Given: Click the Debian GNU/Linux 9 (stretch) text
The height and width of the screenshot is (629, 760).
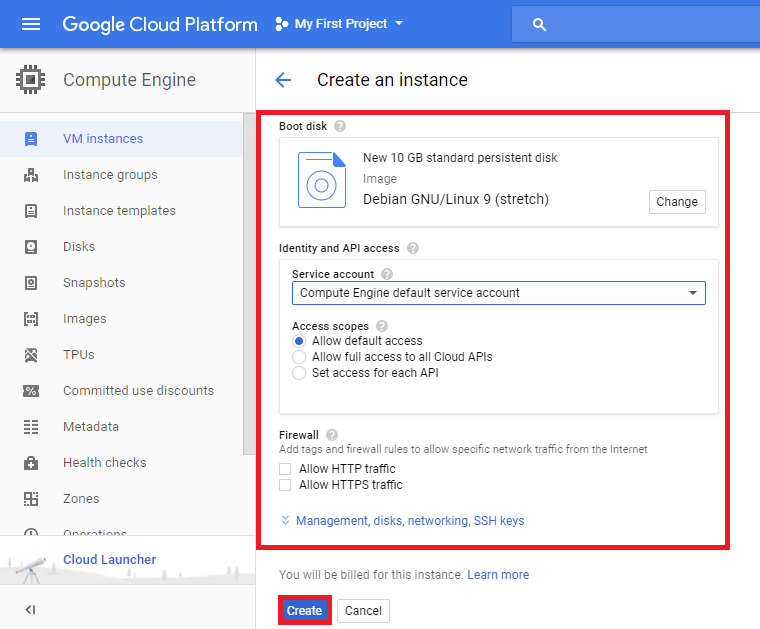Looking at the screenshot, I should [456, 199].
